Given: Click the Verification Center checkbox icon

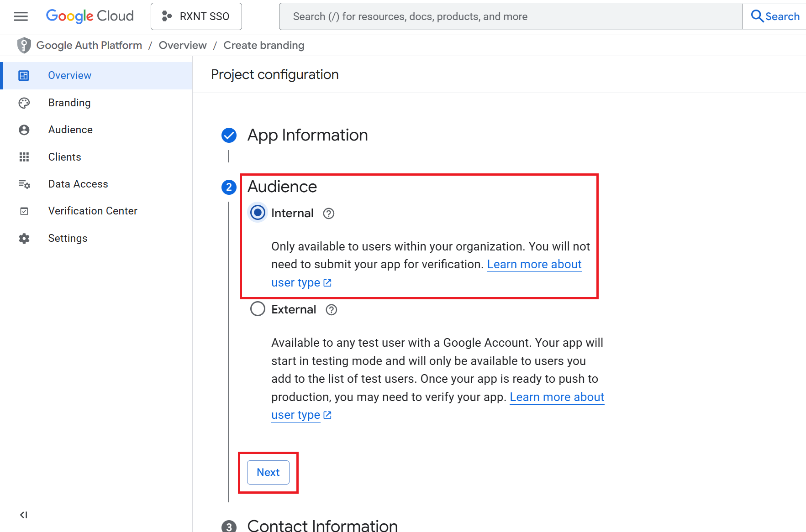Looking at the screenshot, I should (24, 211).
